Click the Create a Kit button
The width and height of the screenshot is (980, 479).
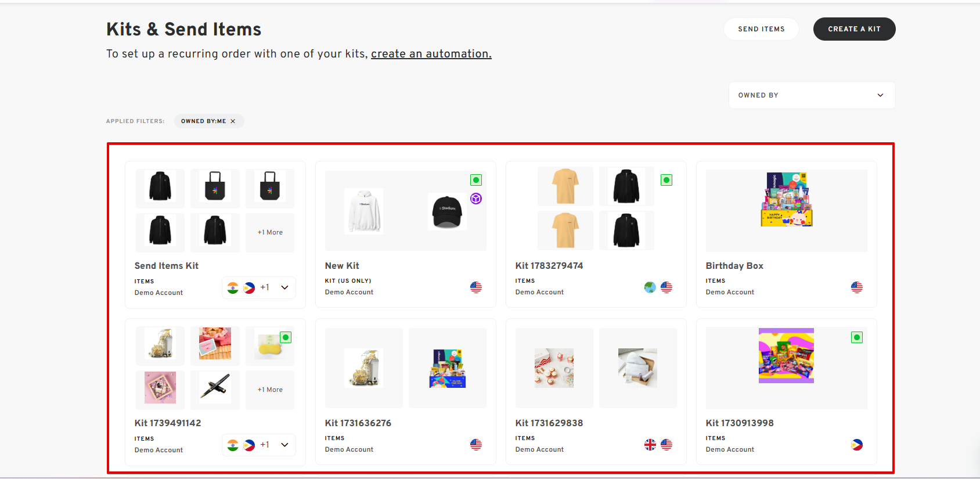854,29
